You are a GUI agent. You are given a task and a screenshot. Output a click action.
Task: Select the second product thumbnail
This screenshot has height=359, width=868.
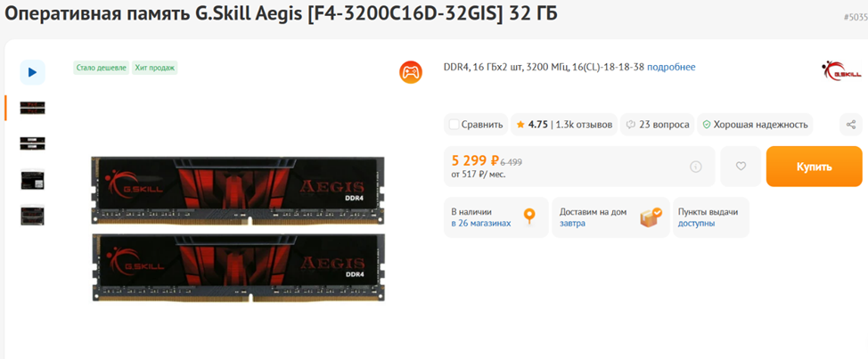32,143
